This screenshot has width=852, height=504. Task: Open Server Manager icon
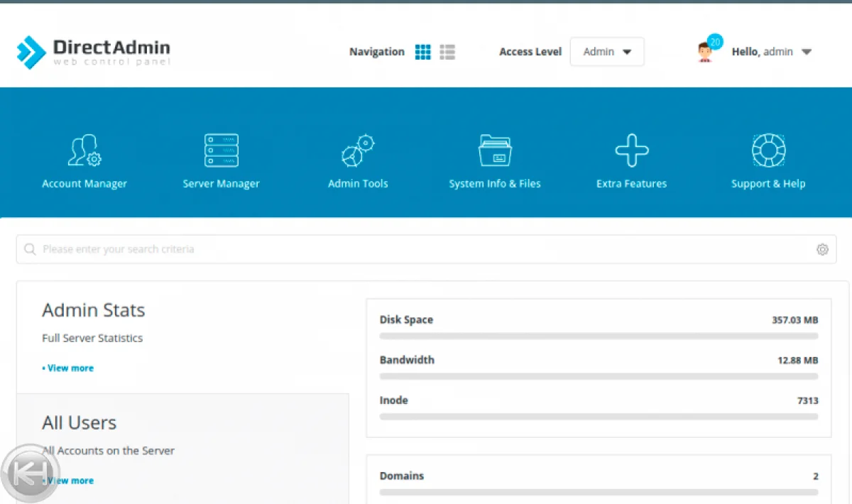[221, 150]
